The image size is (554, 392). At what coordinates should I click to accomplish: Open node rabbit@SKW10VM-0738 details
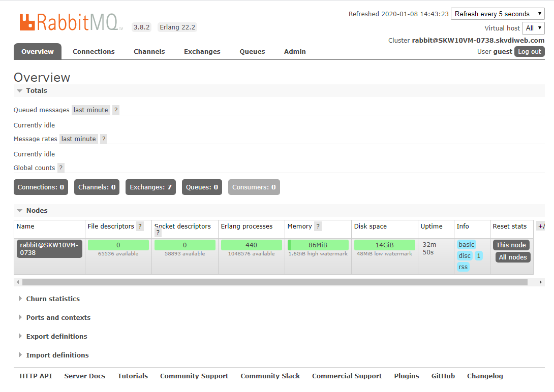click(49, 249)
